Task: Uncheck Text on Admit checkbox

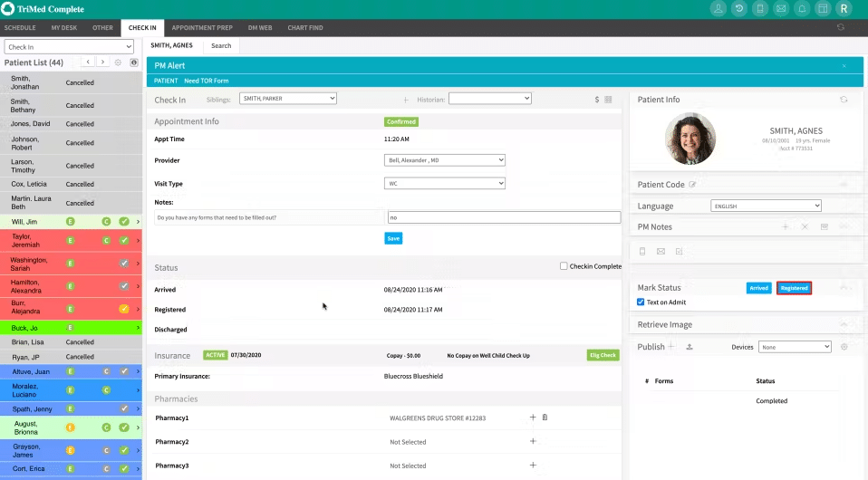Action: pyautogui.click(x=641, y=302)
